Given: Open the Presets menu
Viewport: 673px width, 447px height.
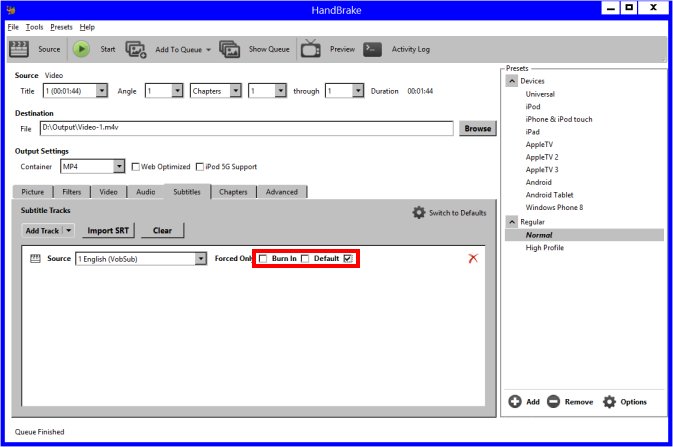Looking at the screenshot, I should tap(61, 27).
